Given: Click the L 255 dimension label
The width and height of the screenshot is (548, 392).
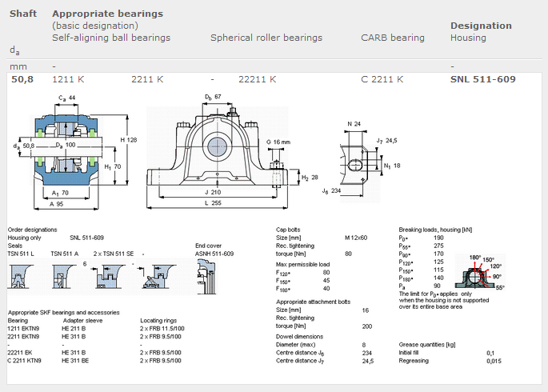Looking at the screenshot, I should tap(213, 203).
